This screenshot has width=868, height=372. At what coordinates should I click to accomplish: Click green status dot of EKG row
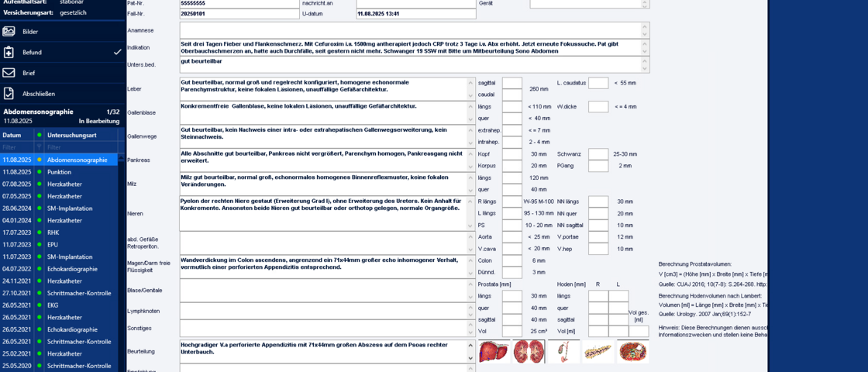(39, 305)
